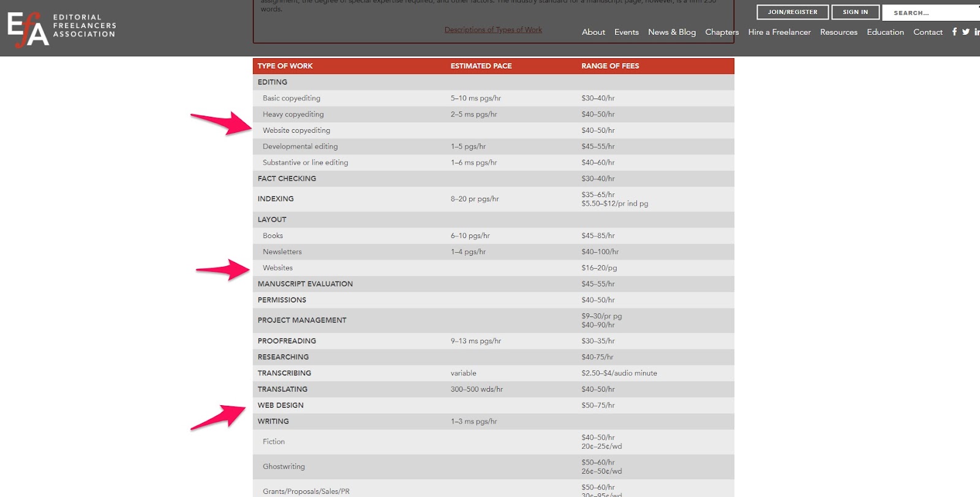The width and height of the screenshot is (980, 497).
Task: Open the Education menu
Action: click(x=885, y=32)
